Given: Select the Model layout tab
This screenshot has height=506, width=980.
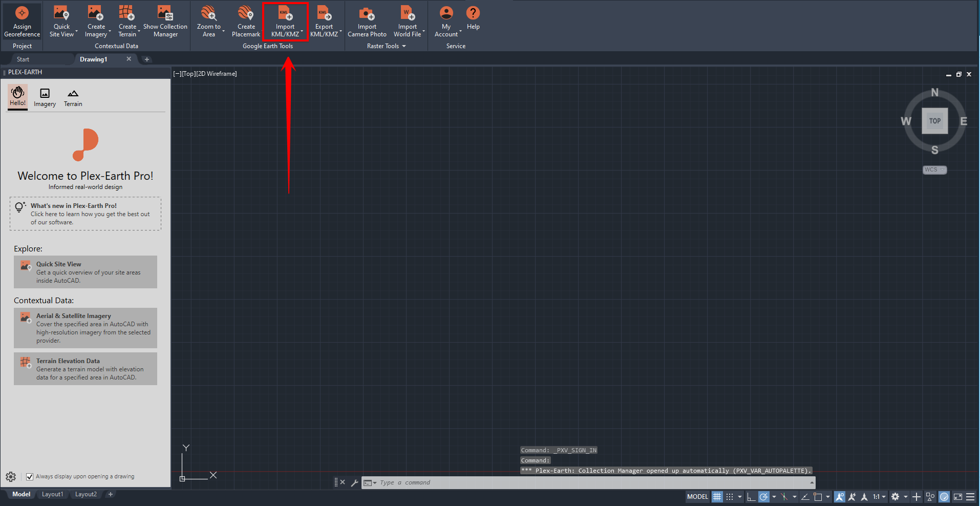Looking at the screenshot, I should click(x=21, y=494).
